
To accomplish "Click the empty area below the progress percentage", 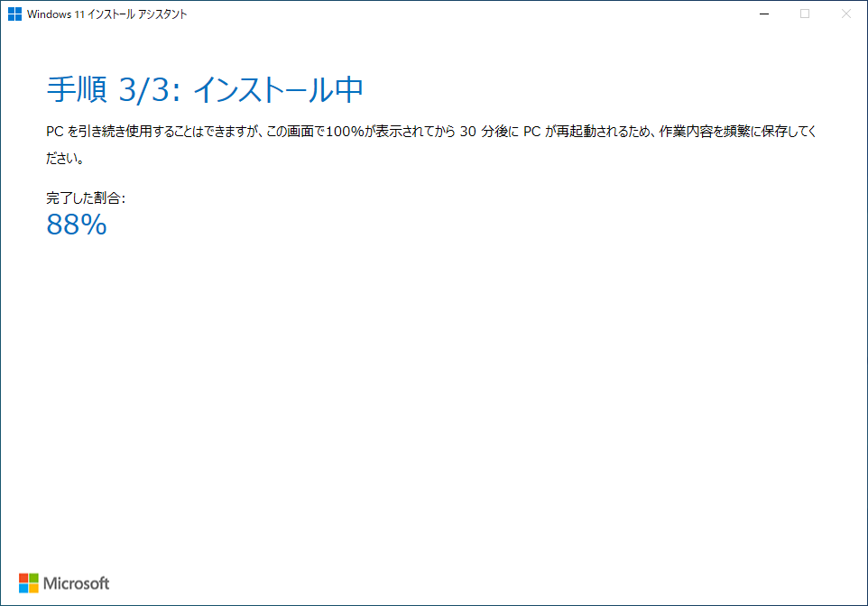I will (x=433, y=379).
